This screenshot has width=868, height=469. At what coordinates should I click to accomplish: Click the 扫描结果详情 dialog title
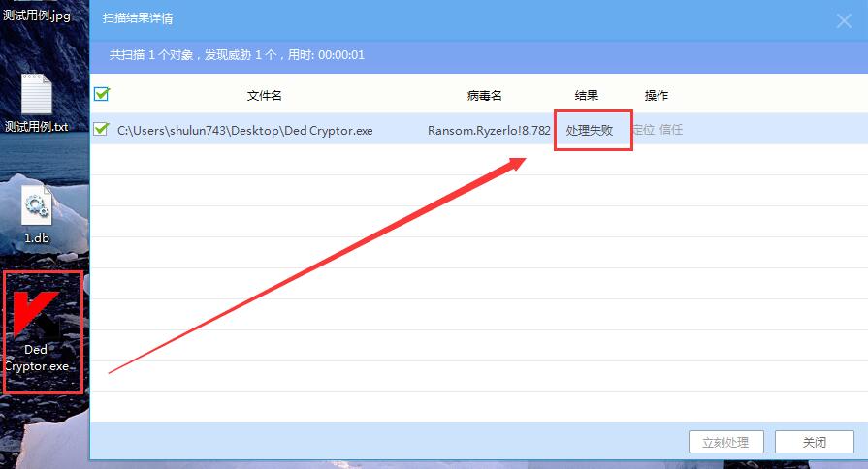(138, 18)
